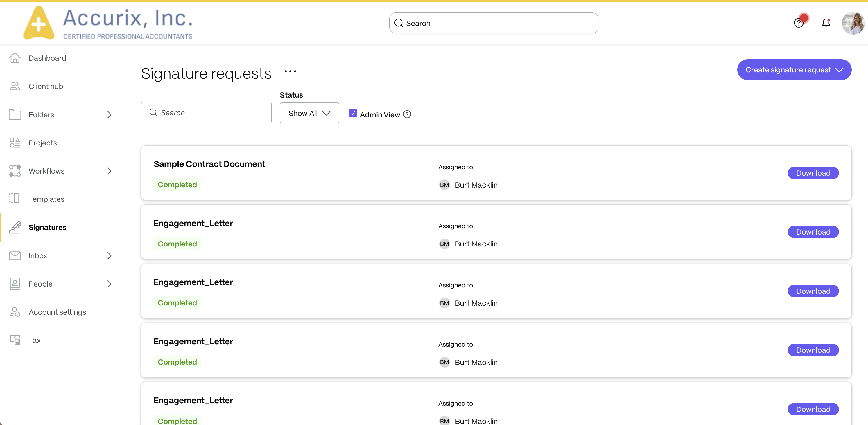868x425 pixels.
Task: Click the Tax calculator icon
Action: click(x=15, y=340)
